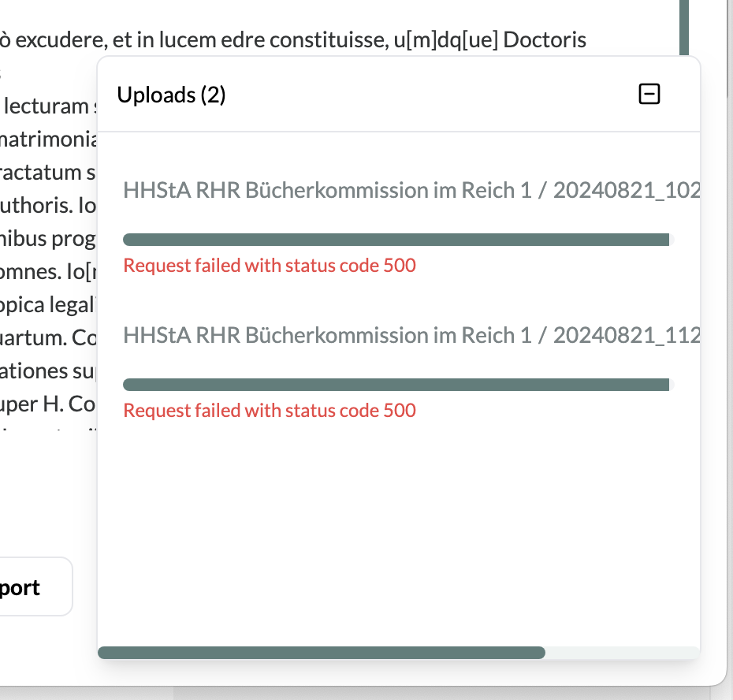
Task: Collapse the Uploads panel with minus icon
Action: (649, 94)
